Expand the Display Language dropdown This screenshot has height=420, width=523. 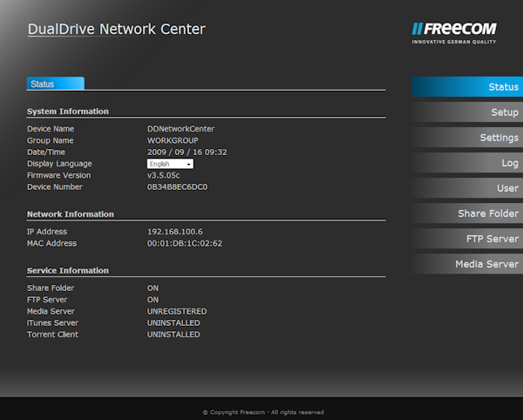click(x=170, y=164)
